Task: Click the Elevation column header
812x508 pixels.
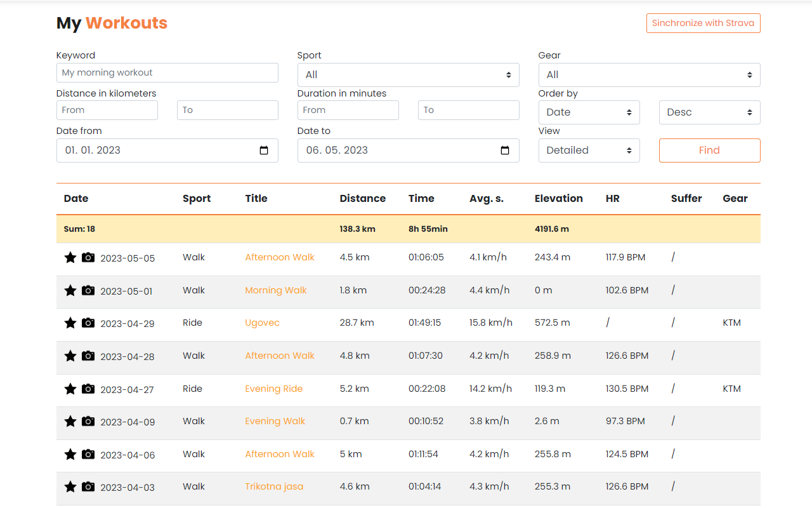Action: tap(558, 198)
